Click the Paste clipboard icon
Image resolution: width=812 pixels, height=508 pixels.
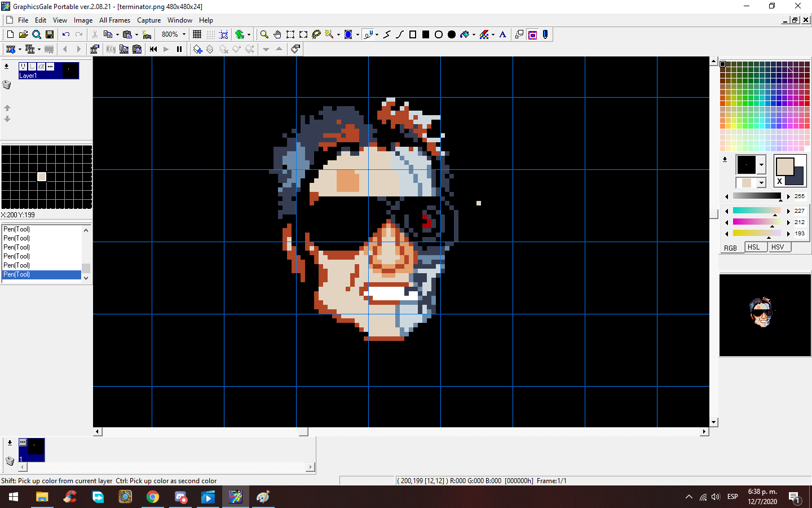tap(127, 34)
